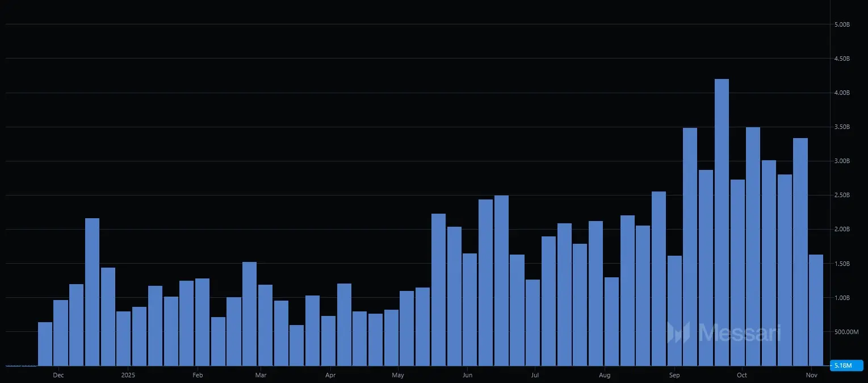
Task: Select the 3.50B label on the value axis
Action: (841, 127)
